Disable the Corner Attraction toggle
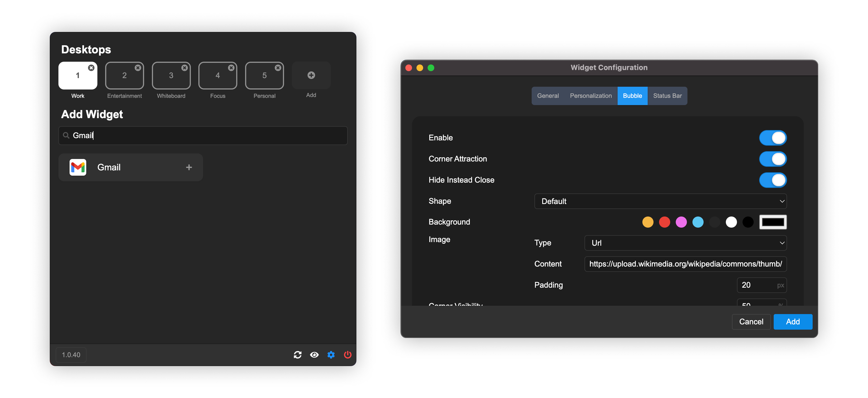Viewport: 868px width, 398px height. pos(772,159)
